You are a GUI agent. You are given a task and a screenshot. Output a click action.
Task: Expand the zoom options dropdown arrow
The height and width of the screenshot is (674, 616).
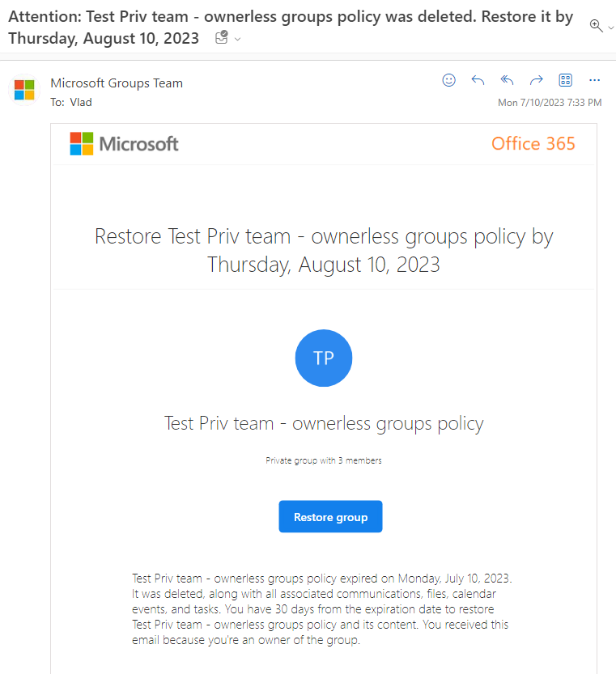click(x=611, y=28)
